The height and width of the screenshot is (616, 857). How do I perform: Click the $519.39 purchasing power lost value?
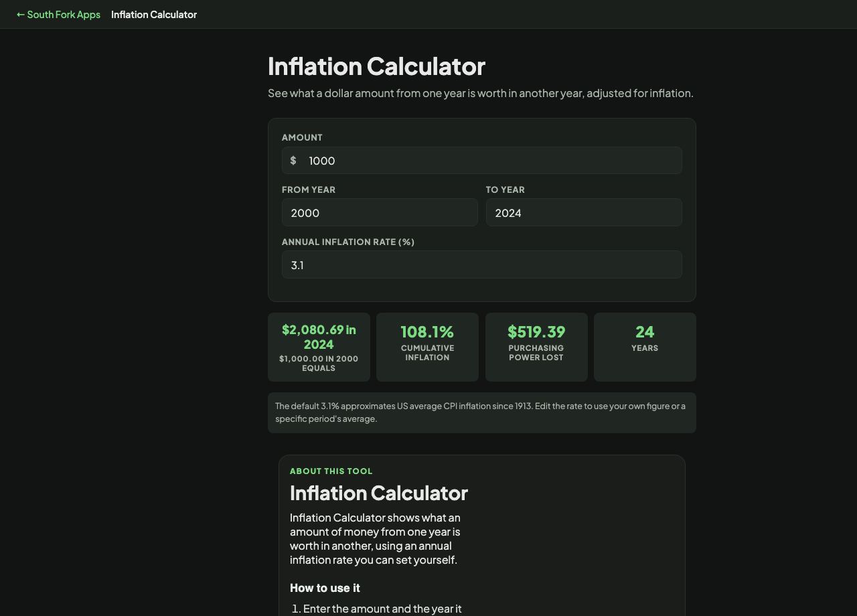coord(536,331)
